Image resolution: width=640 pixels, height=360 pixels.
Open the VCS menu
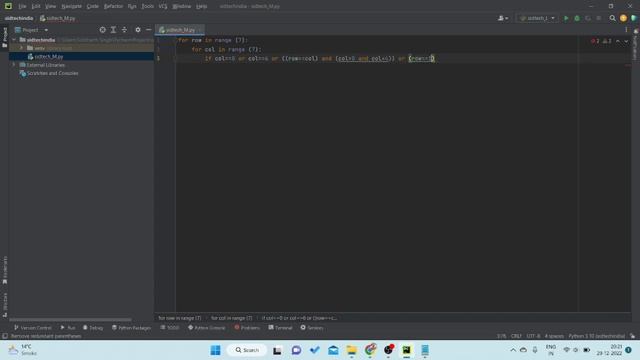point(163,6)
